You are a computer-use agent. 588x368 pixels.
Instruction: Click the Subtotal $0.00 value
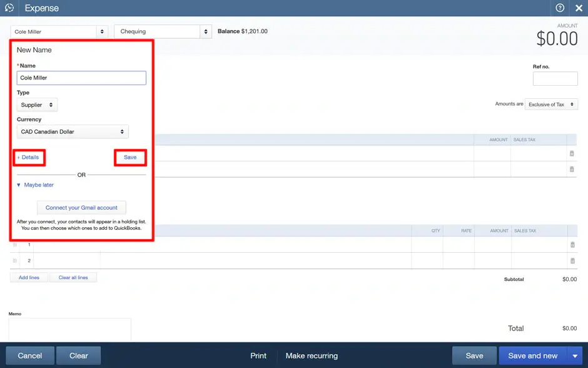pyautogui.click(x=570, y=279)
